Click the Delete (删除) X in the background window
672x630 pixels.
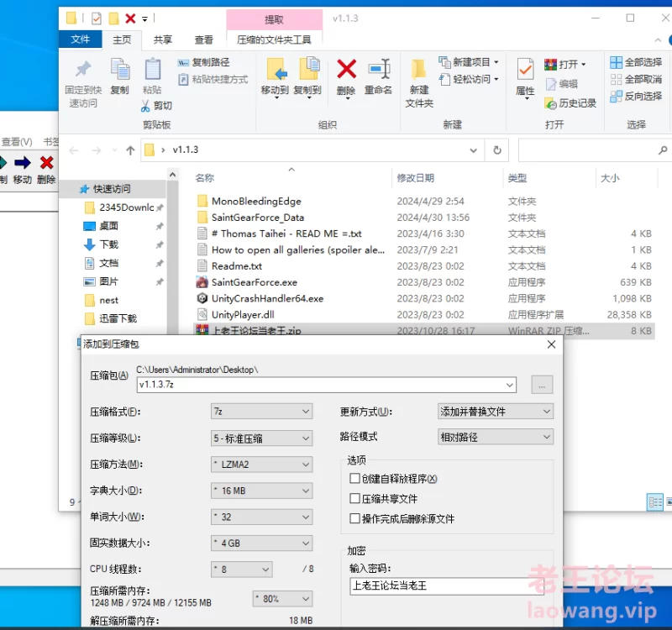point(47,163)
